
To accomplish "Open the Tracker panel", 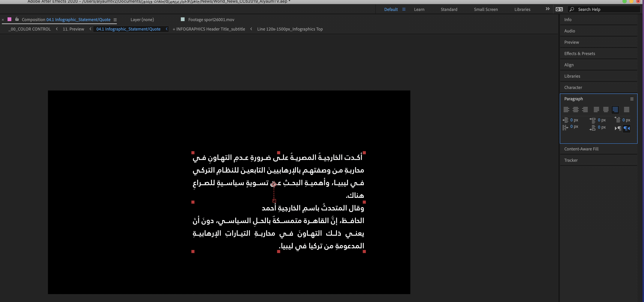I will point(571,160).
